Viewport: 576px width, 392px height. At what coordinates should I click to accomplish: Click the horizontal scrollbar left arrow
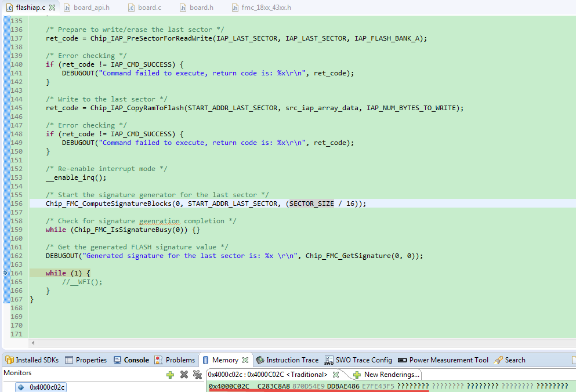click(33, 343)
